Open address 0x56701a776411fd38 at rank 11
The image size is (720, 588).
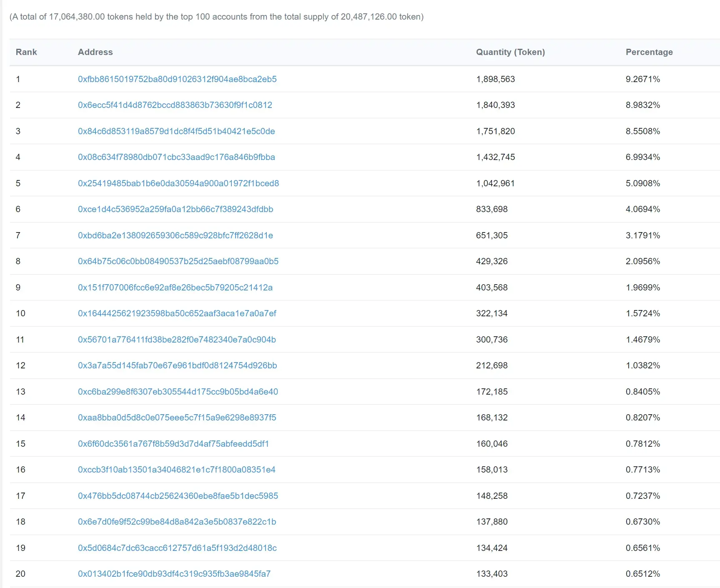pyautogui.click(x=177, y=340)
